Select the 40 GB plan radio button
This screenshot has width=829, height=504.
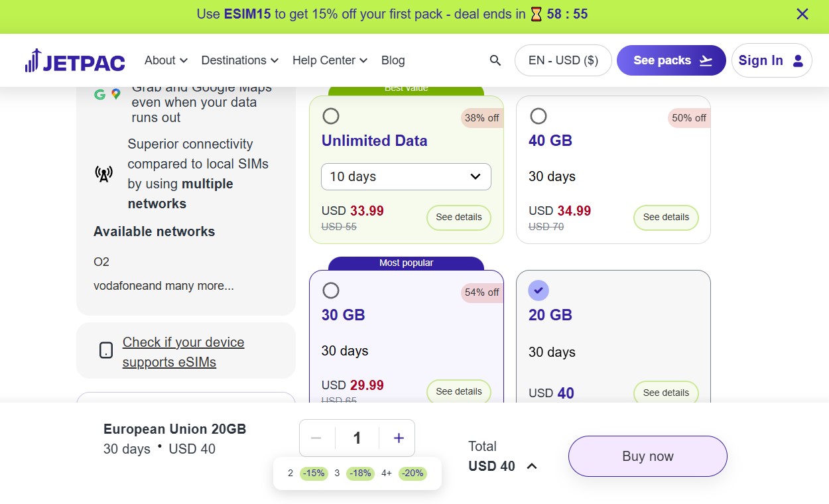click(539, 116)
